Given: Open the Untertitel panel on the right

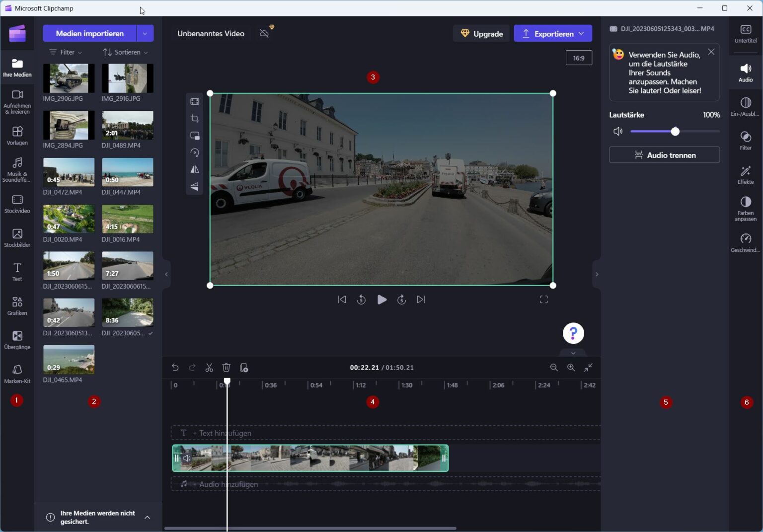Looking at the screenshot, I should (745, 34).
